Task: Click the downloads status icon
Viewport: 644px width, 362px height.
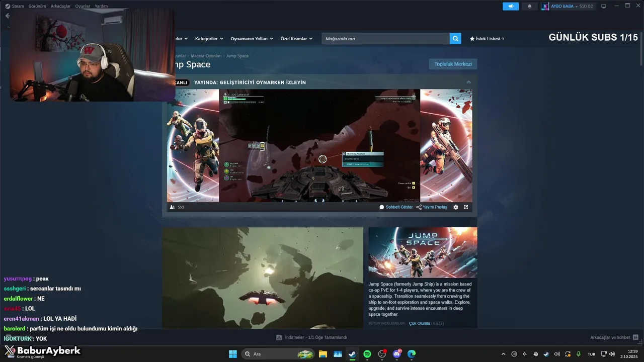Action: pyautogui.click(x=279, y=337)
